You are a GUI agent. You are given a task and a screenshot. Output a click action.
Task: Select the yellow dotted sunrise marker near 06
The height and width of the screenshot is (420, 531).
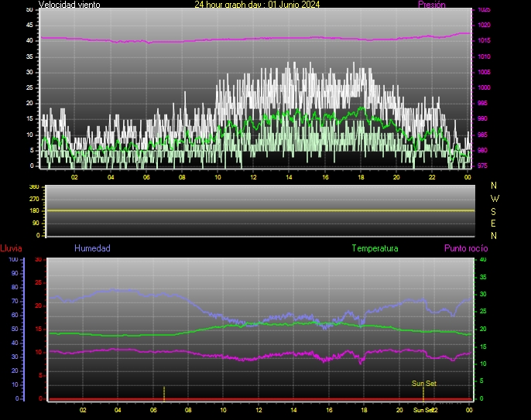(164, 394)
